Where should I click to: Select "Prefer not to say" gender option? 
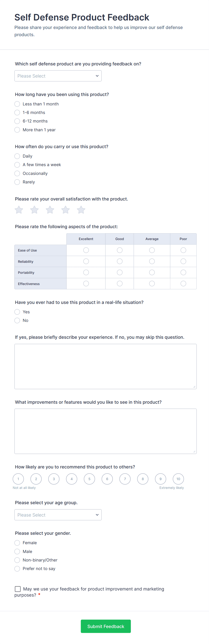pos(17,569)
